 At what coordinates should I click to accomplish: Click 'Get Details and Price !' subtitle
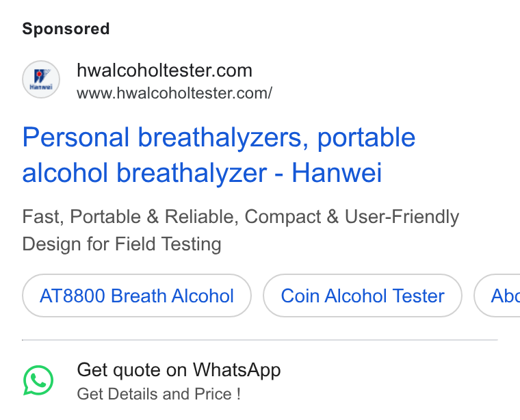[x=159, y=394]
